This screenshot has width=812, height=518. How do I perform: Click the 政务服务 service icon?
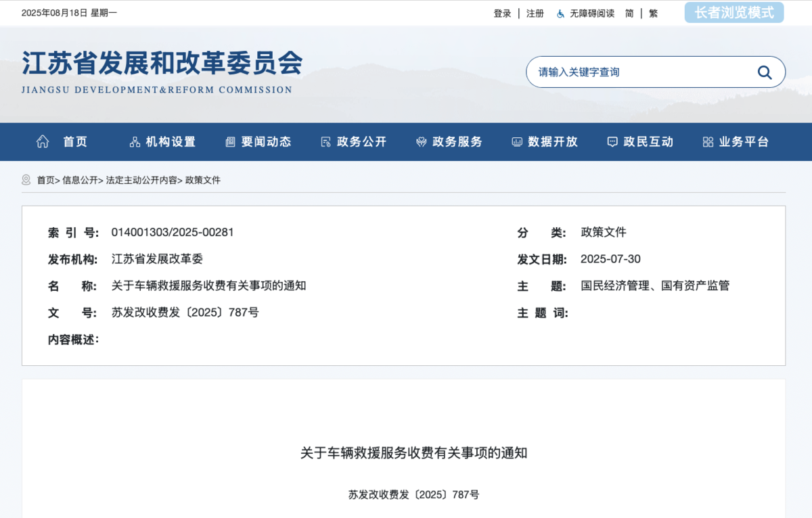pyautogui.click(x=421, y=142)
